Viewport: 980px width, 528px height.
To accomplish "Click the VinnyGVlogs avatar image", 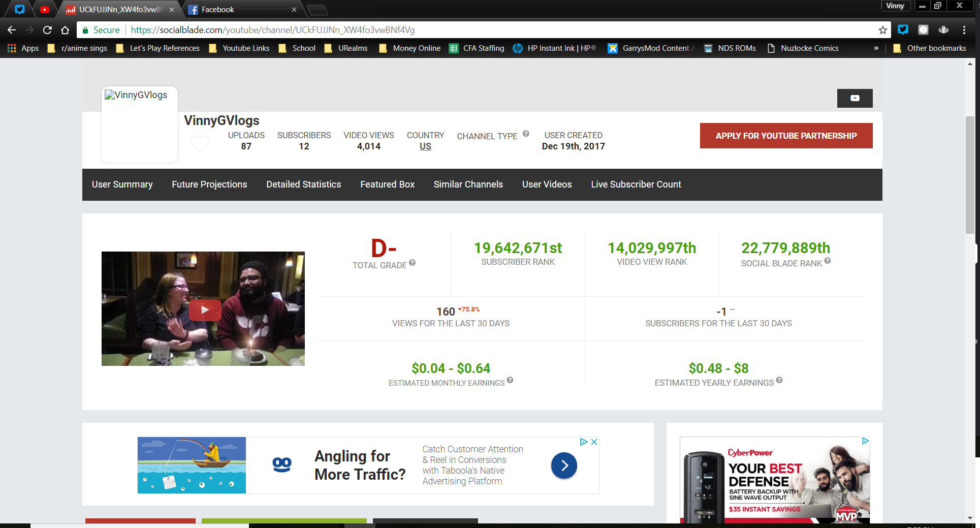I will point(140,125).
